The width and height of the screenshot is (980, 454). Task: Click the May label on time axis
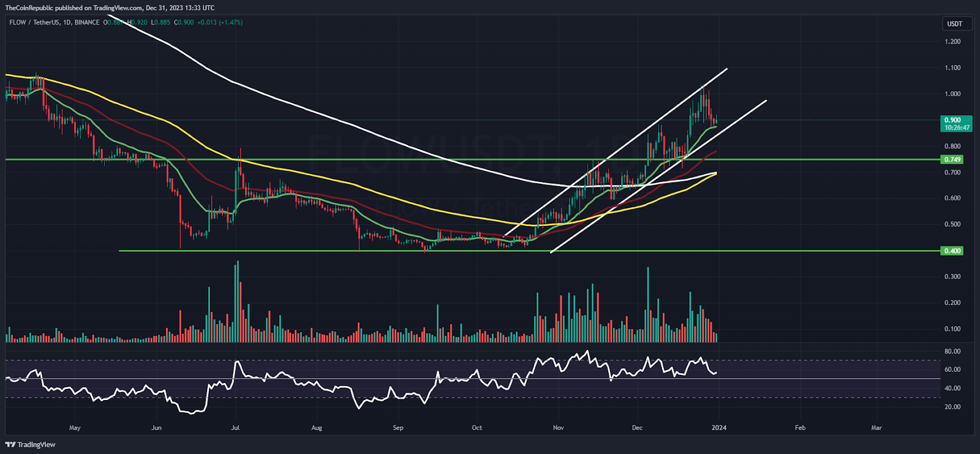(75, 428)
